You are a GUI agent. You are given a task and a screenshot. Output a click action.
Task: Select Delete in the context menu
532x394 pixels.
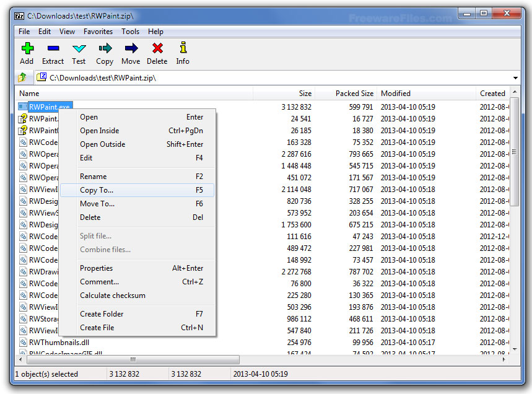(x=137, y=217)
